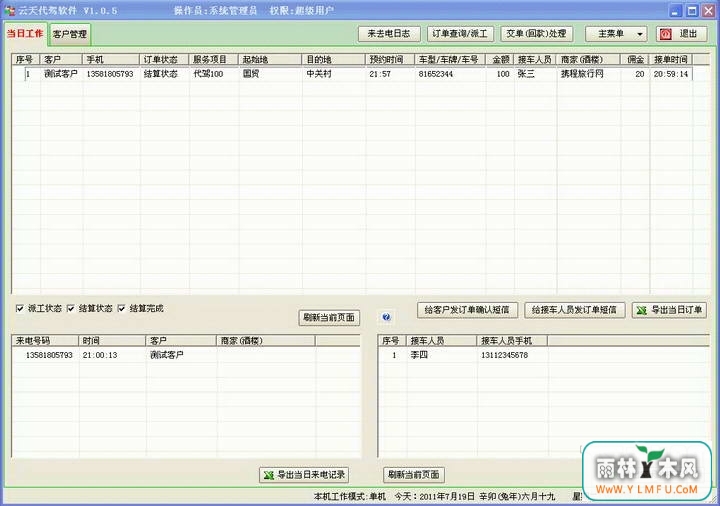The height and width of the screenshot is (506, 720).
Task: Switch to the 当日工作 tab
Action: pos(25,34)
